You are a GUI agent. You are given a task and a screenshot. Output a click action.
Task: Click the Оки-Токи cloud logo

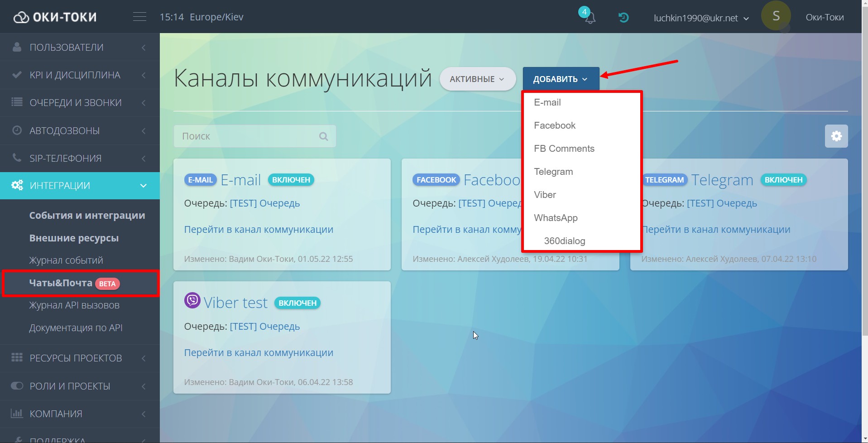click(x=55, y=17)
